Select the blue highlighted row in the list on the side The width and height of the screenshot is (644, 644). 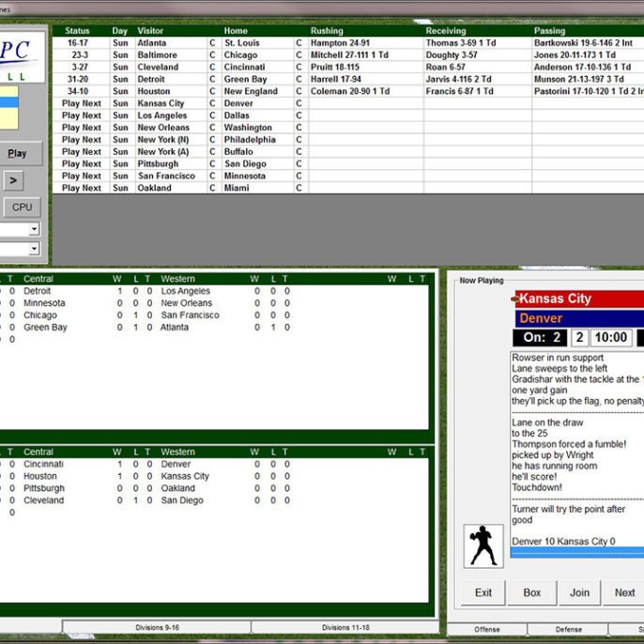pos(9,102)
